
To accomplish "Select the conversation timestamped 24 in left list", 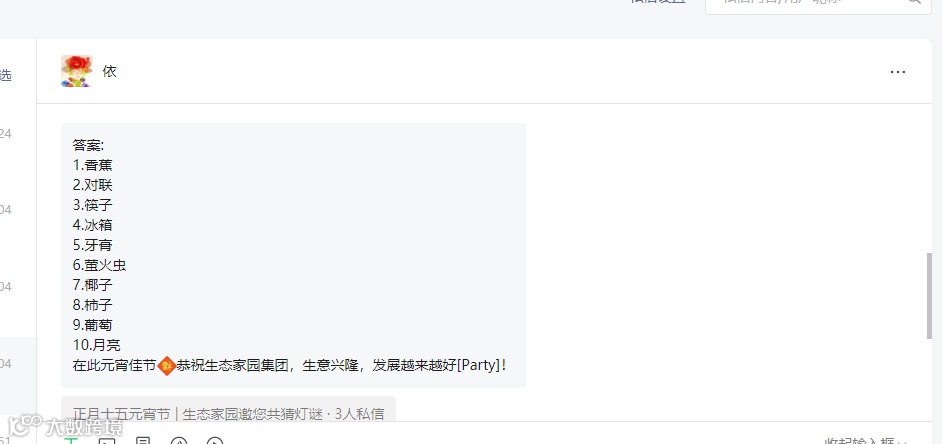I will click(x=18, y=134).
